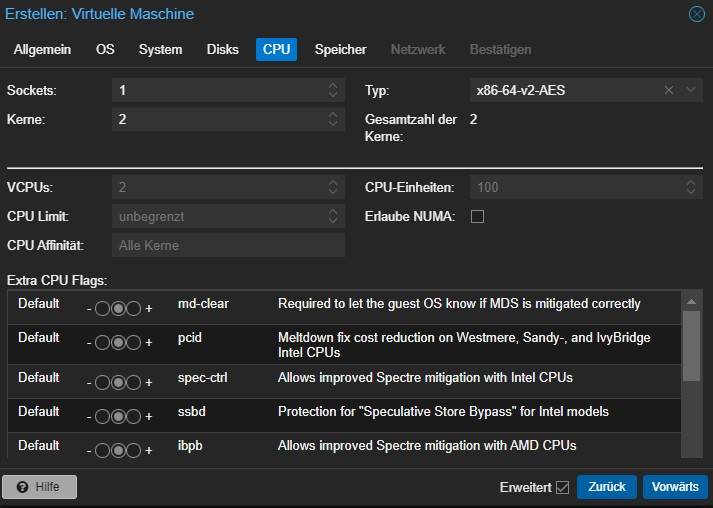The height and width of the screenshot is (508, 713).
Task: Switch to the Allgemein tab
Action: (x=44, y=49)
